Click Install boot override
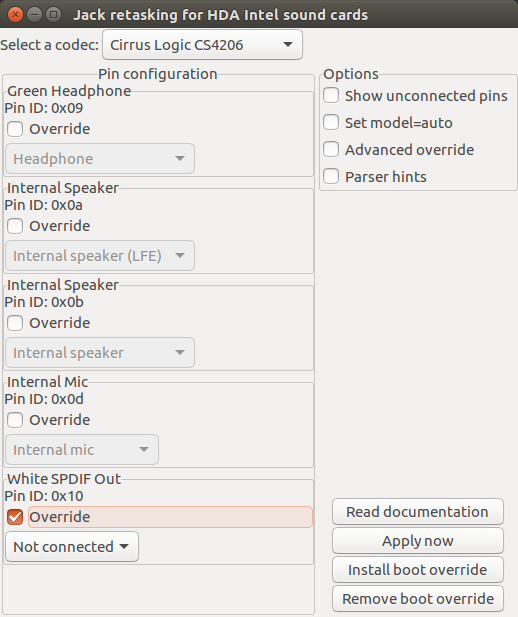518x617 pixels. 418,569
